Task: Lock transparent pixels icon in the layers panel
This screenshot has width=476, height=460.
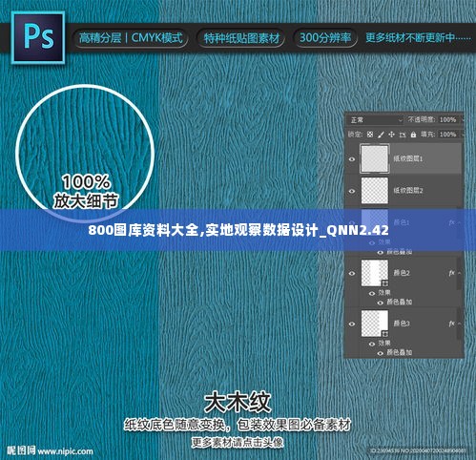Action: pos(370,135)
